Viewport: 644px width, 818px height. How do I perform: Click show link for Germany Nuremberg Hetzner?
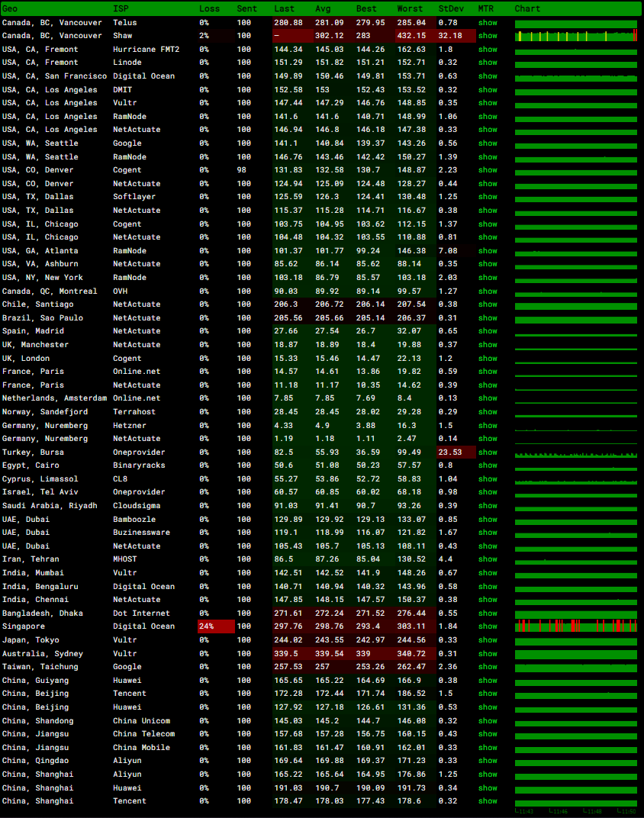point(488,425)
